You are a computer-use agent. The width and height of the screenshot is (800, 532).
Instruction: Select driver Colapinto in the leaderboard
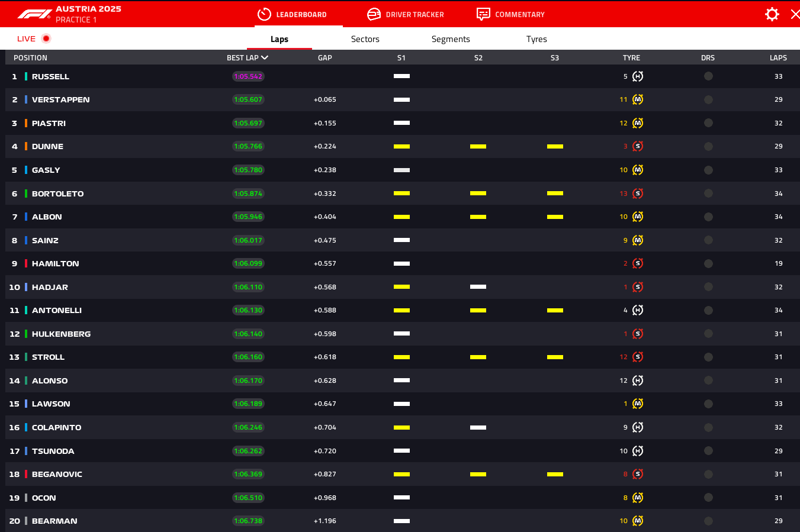57,427
